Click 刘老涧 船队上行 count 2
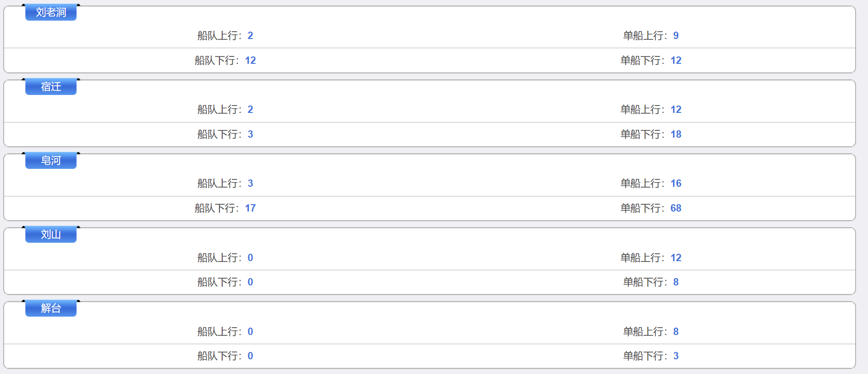Screen dimensions: 868x374 point(250,36)
